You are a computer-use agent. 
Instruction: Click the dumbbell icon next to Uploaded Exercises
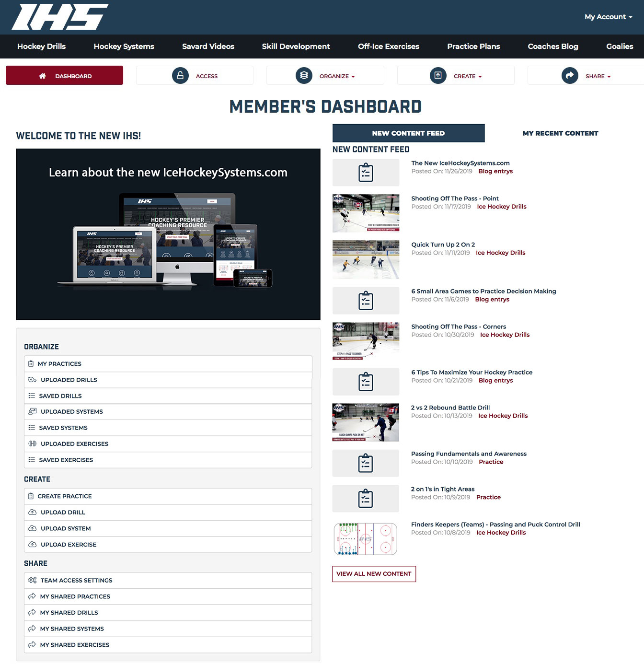click(x=33, y=443)
